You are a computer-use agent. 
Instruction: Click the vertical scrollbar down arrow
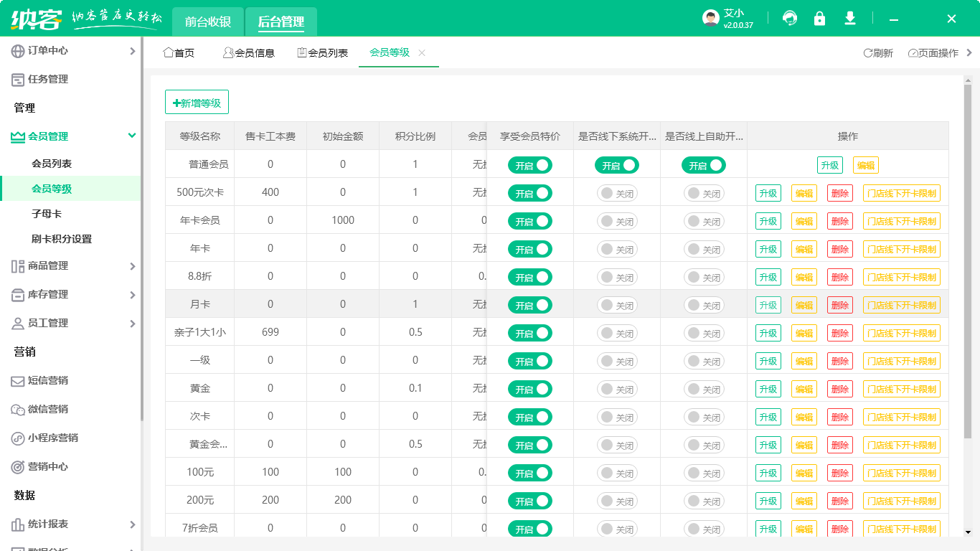click(967, 532)
